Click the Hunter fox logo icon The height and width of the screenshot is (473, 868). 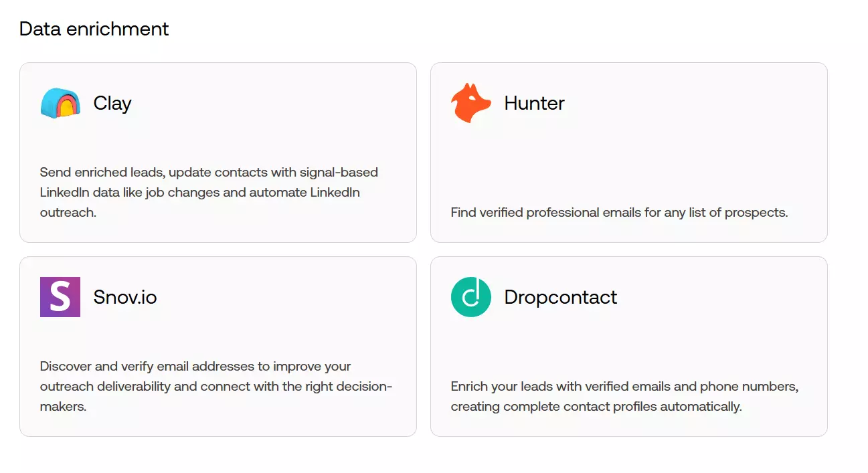[x=470, y=104]
